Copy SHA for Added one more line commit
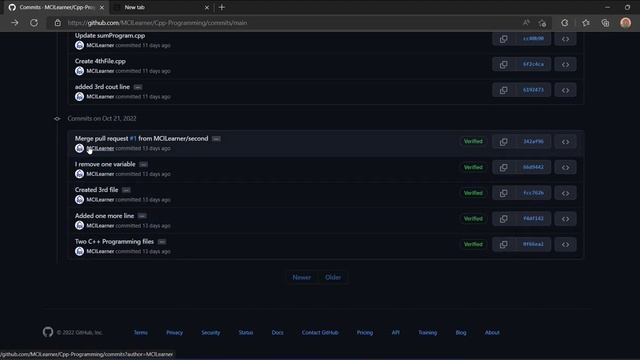The image size is (640, 360). [503, 219]
